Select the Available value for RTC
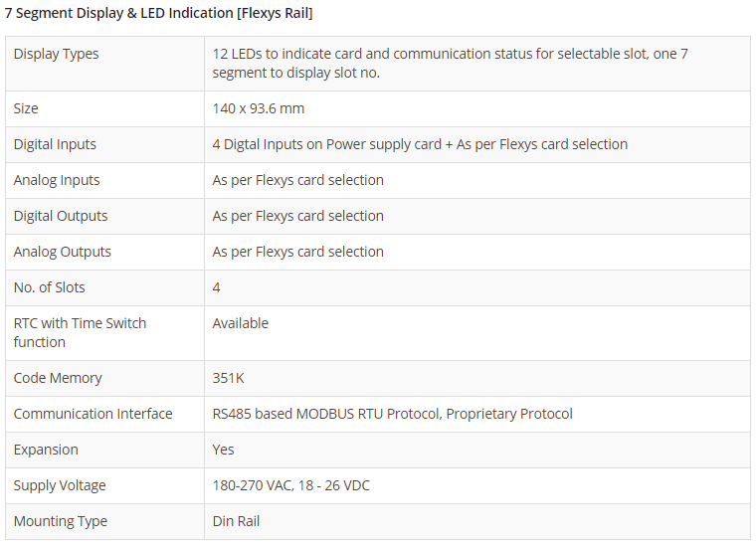 pos(241,323)
